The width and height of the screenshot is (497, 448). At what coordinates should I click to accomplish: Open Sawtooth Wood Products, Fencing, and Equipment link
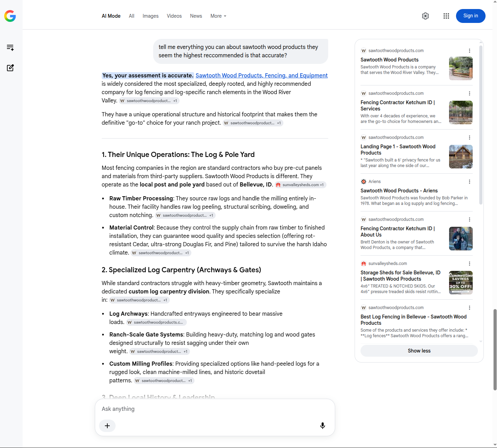(x=262, y=75)
